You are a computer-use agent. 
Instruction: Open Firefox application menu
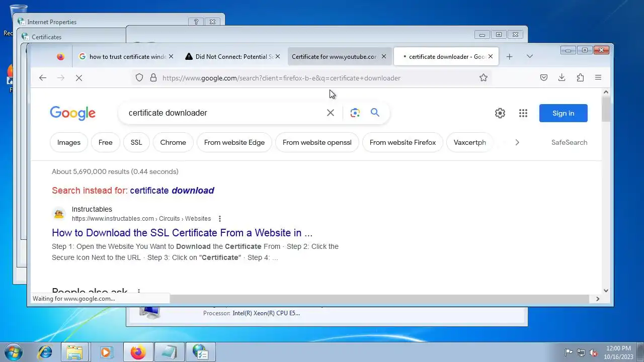point(598,77)
